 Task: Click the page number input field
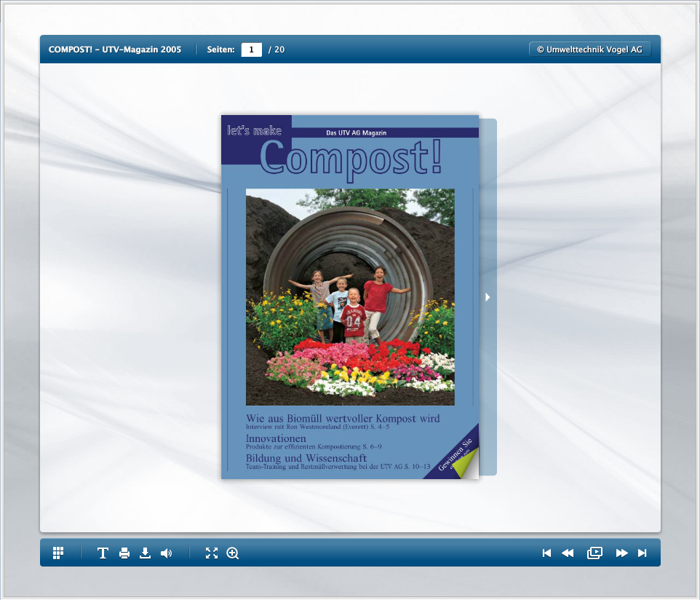(251, 50)
